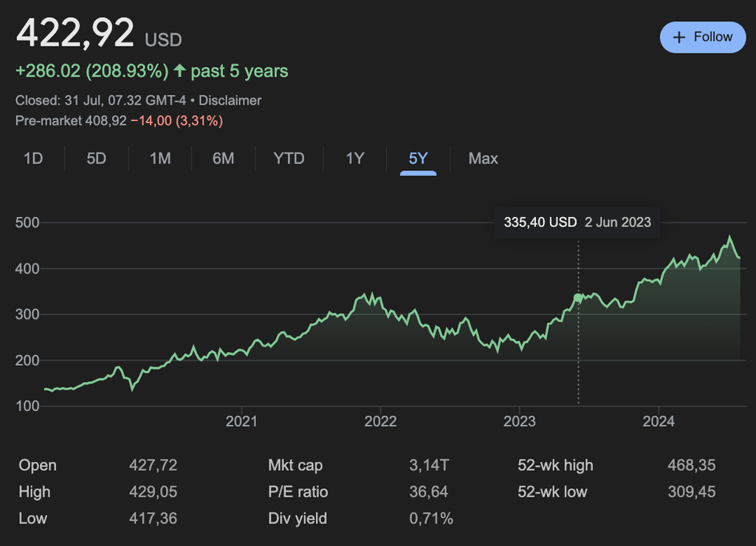Click the P/E ratio label
This screenshot has width=756, height=546.
tap(298, 492)
